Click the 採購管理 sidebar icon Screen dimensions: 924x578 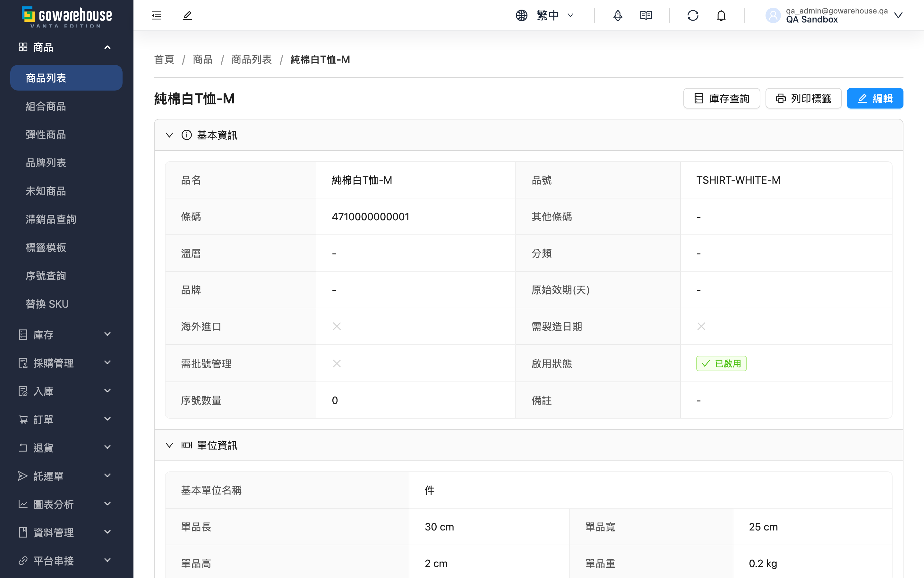tap(23, 363)
